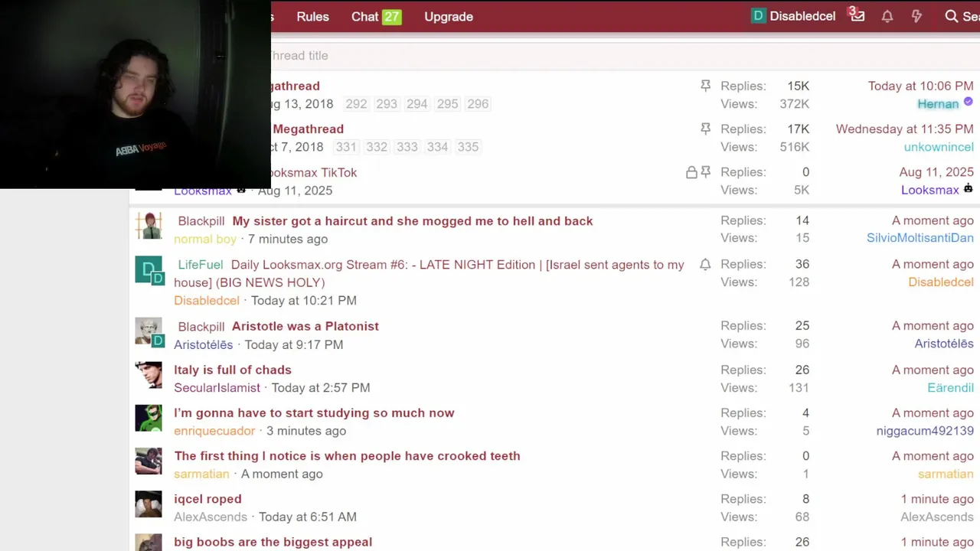This screenshot has width=980, height=551.
Task: Open Disabledcel account avatar in header
Action: (x=758, y=16)
